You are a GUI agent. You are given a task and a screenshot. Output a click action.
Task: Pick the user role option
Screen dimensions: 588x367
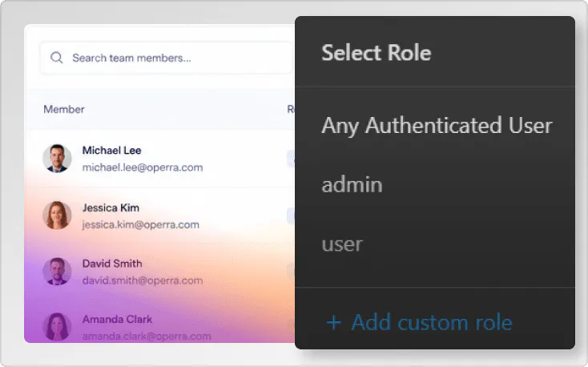[342, 244]
